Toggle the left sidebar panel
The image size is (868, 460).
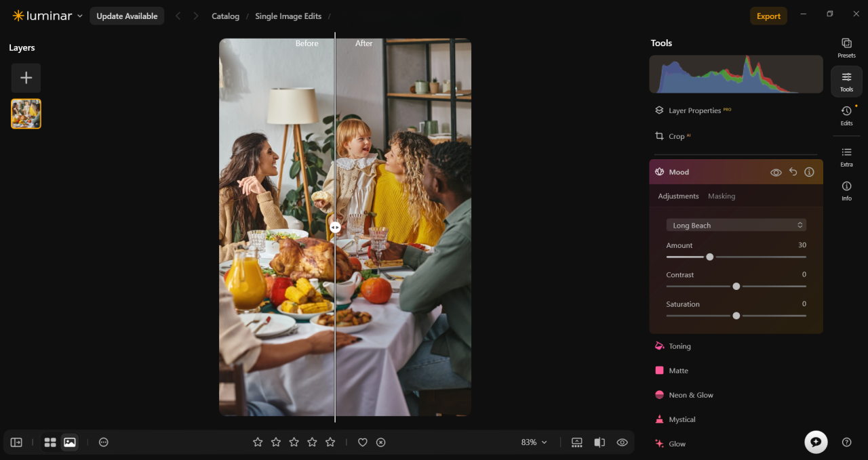pyautogui.click(x=16, y=442)
